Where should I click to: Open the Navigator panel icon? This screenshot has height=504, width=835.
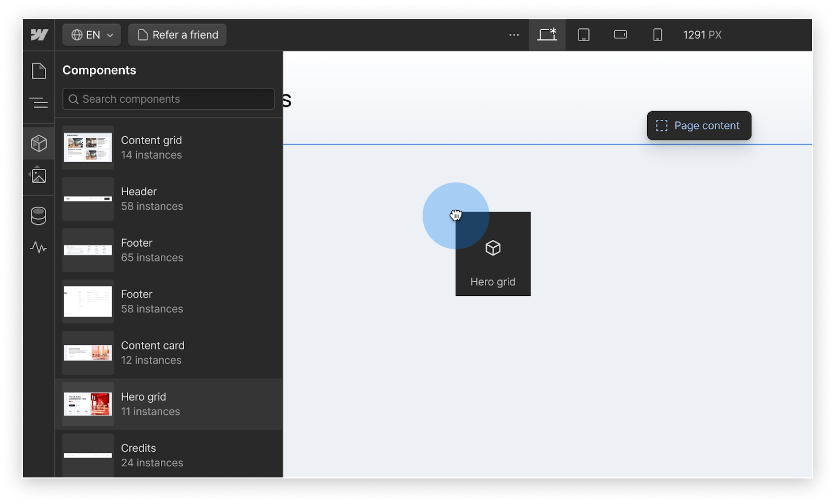tap(39, 103)
